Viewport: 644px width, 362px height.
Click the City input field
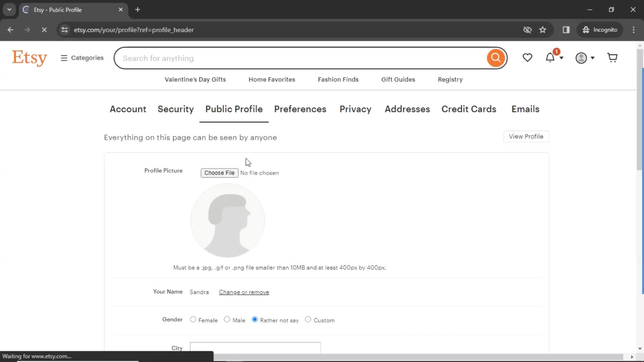pos(255,348)
